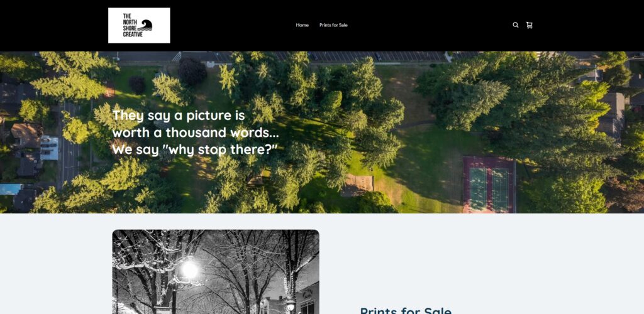Click the sandy dirt patch in the park

(357, 185)
